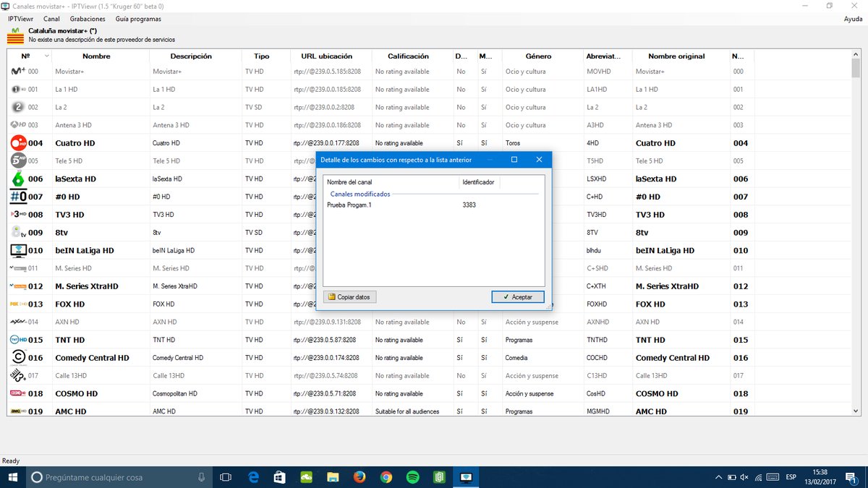Open the Canal menu
This screenshot has width=868, height=488.
coord(52,19)
